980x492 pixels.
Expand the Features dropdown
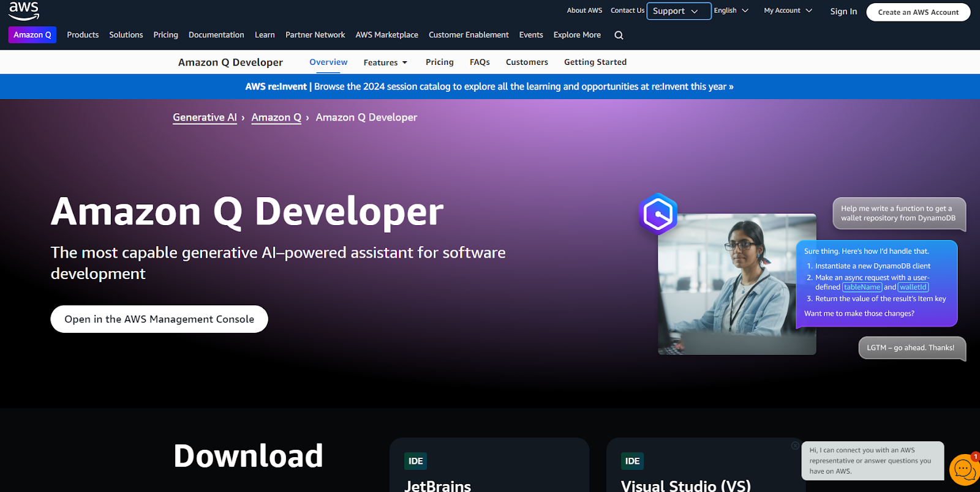coord(385,62)
